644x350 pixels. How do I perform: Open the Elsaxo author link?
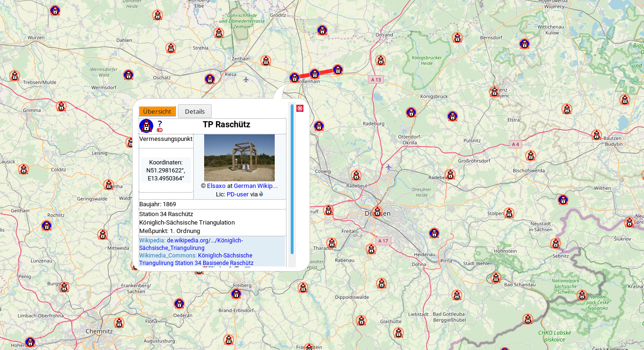click(x=216, y=186)
